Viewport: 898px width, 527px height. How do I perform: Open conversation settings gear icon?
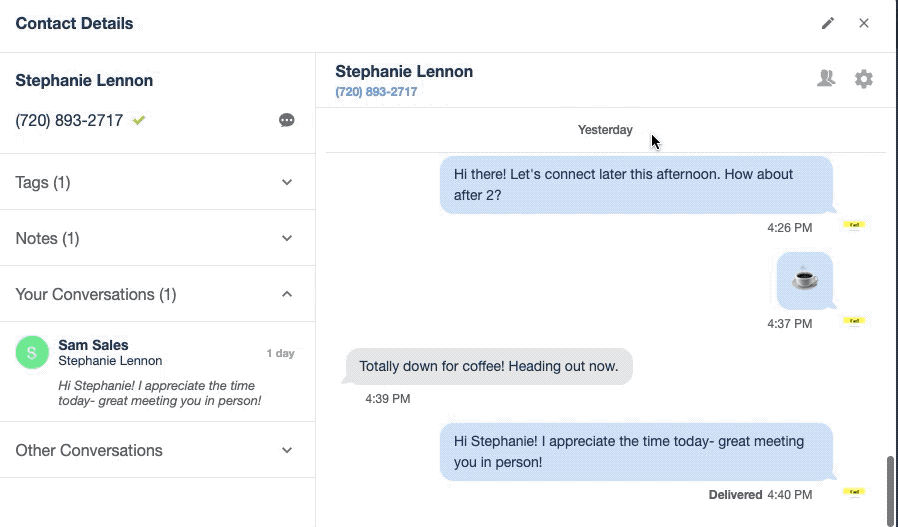click(864, 78)
